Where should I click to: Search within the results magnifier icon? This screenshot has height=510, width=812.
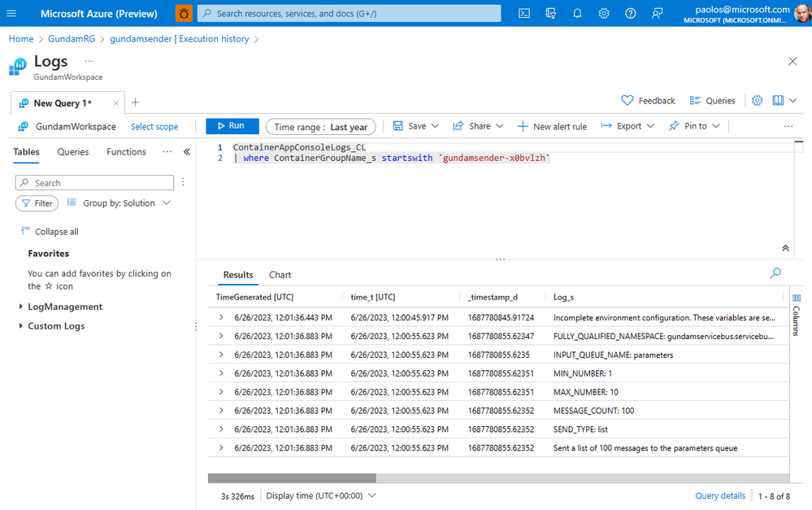click(775, 273)
